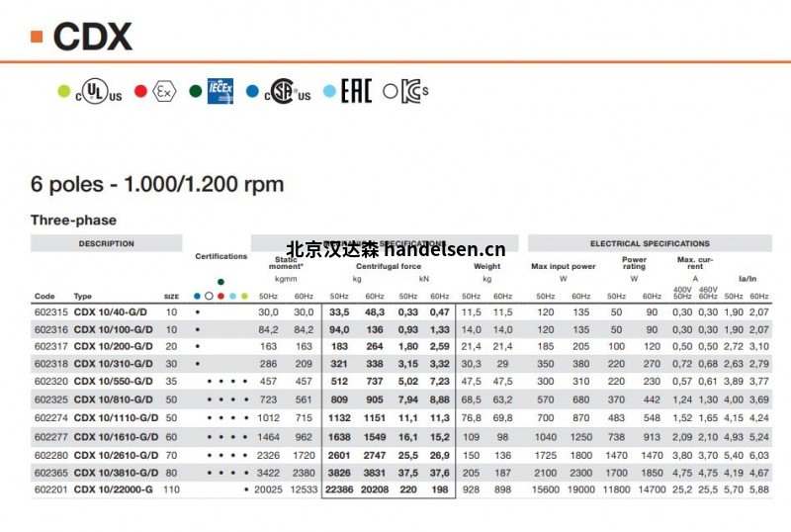Click the 'Power rating' column header
791x532 pixels.
point(634,262)
